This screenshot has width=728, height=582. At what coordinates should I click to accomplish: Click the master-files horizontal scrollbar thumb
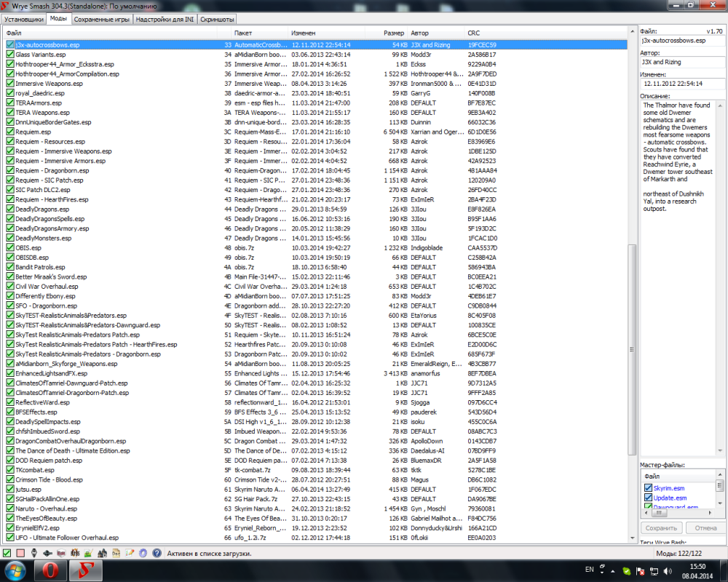point(658,513)
